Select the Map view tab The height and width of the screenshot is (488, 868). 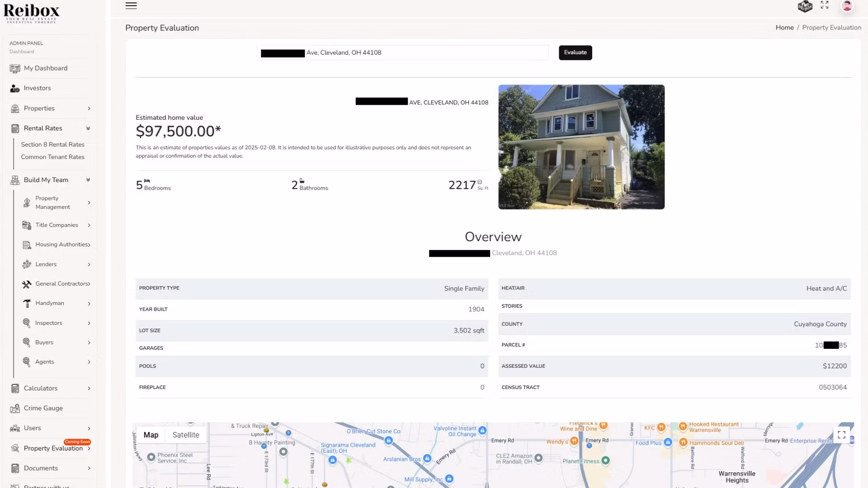pyautogui.click(x=151, y=435)
